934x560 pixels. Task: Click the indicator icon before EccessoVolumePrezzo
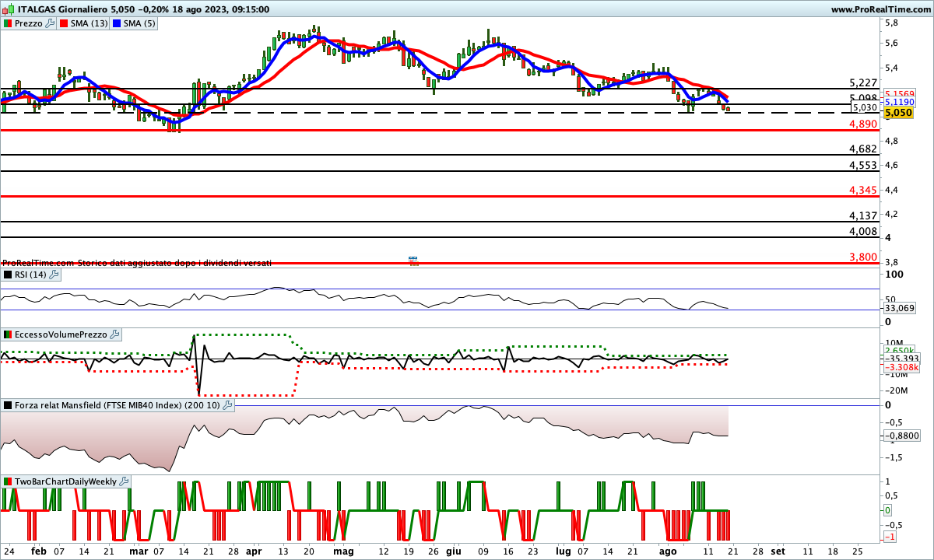(x=7, y=334)
